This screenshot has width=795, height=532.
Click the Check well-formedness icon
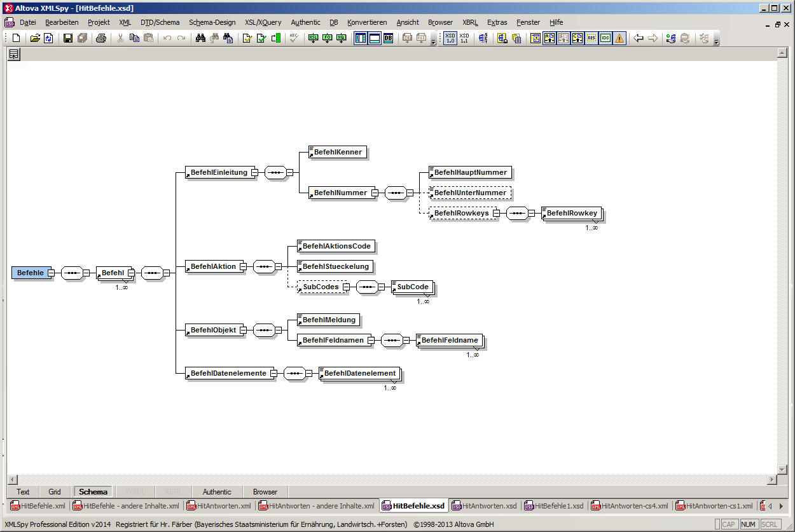pos(247,38)
